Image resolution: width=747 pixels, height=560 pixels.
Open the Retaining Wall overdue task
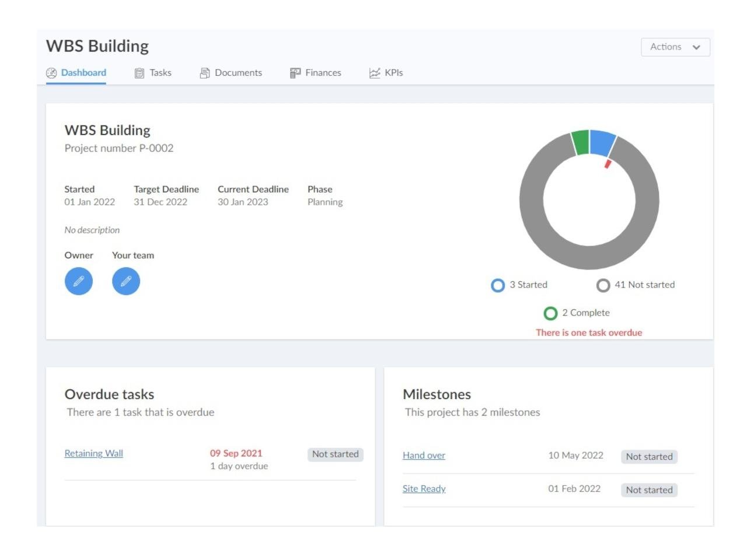point(94,453)
